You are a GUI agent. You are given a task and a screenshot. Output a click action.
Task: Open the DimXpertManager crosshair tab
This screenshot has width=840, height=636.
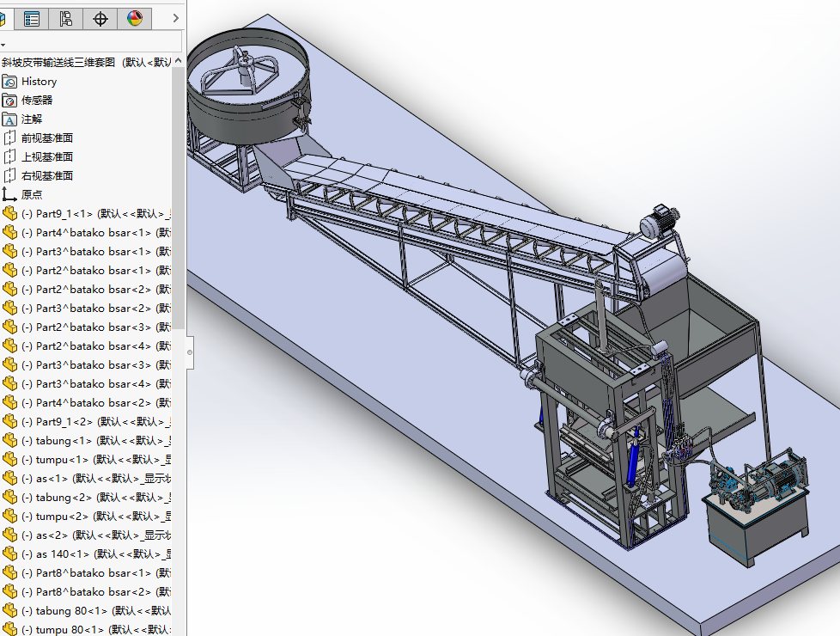tap(100, 19)
